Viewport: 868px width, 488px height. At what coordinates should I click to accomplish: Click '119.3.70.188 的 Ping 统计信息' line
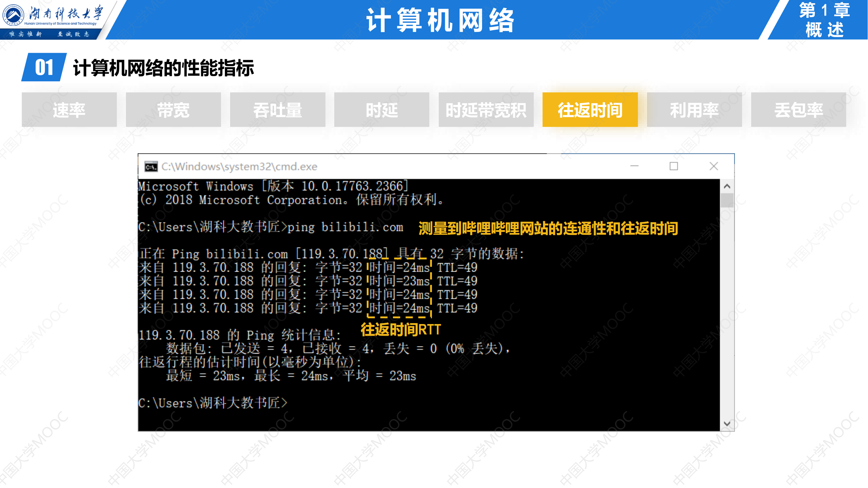tap(240, 335)
